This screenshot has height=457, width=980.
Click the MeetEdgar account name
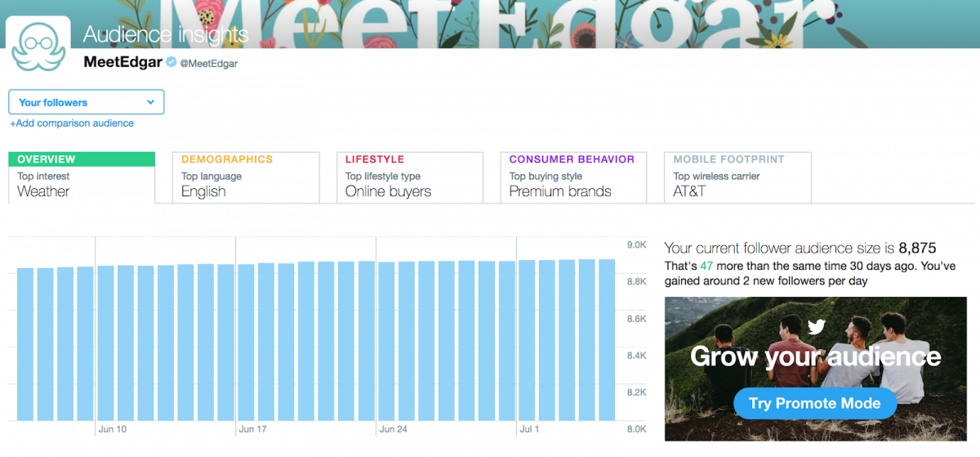[x=122, y=62]
